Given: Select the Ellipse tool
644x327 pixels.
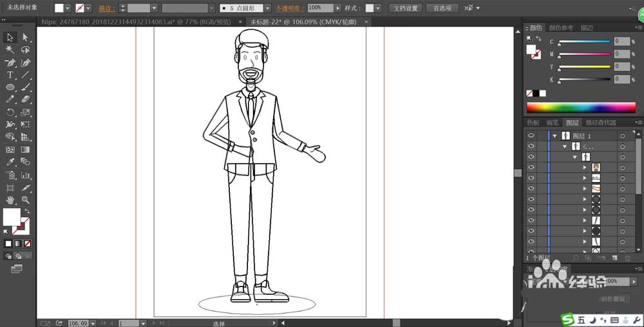Looking at the screenshot, I should 10,87.
